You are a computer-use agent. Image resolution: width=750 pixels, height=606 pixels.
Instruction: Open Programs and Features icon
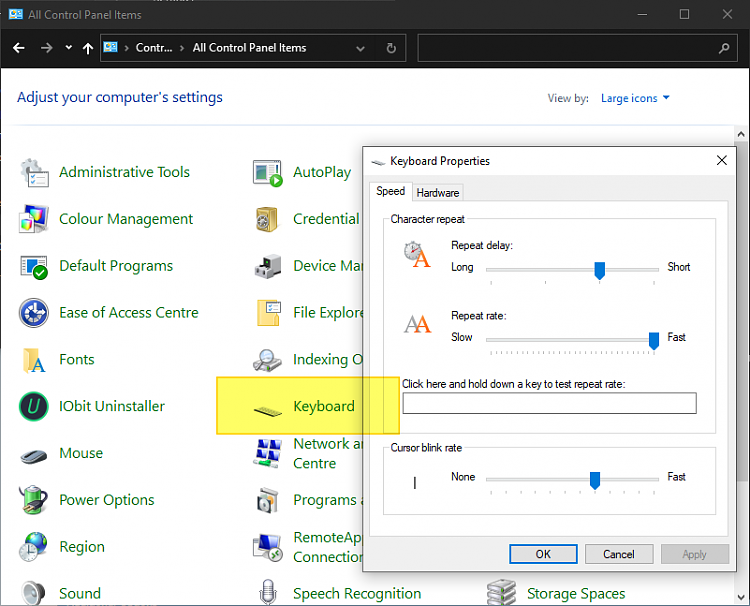[x=268, y=500]
